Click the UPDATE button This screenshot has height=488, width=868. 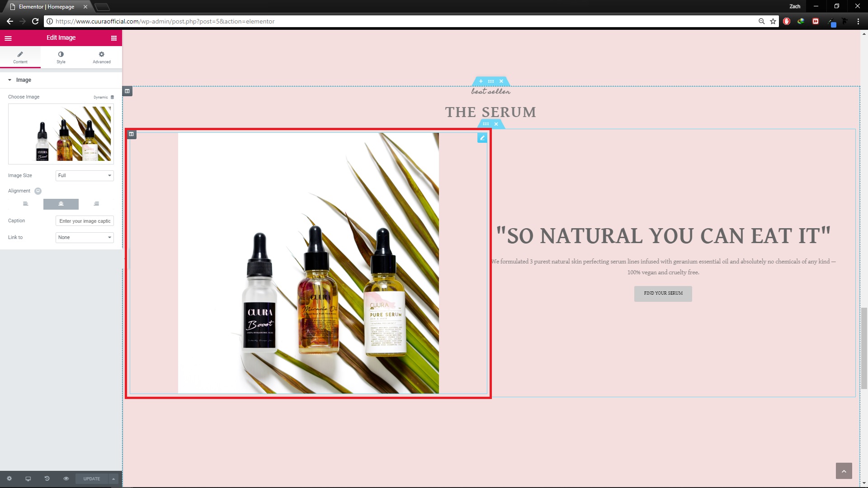(92, 479)
